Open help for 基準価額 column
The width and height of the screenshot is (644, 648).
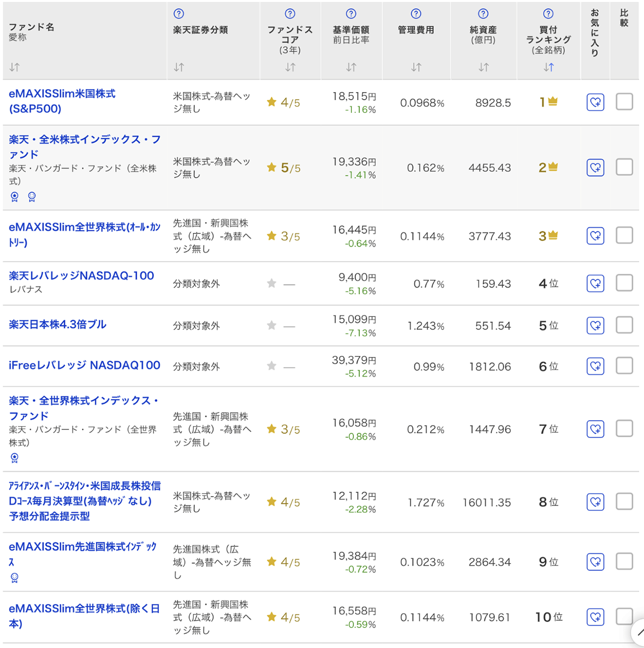(x=351, y=14)
